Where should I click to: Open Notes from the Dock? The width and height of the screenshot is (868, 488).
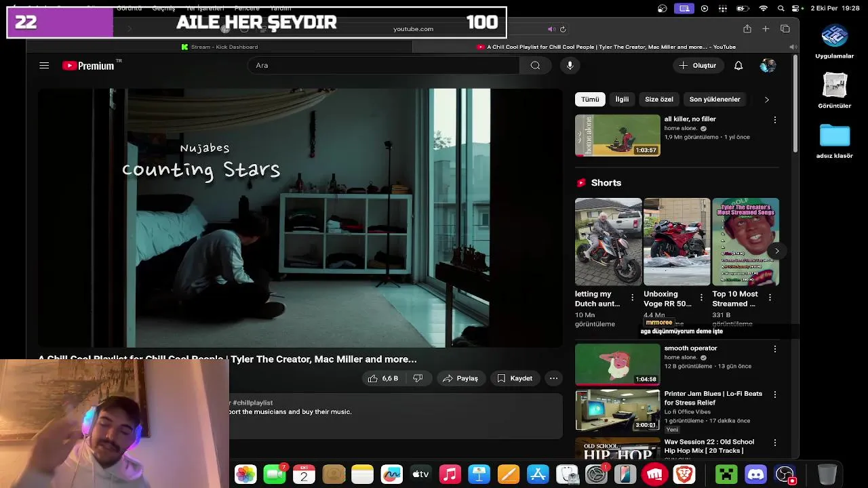point(363,474)
